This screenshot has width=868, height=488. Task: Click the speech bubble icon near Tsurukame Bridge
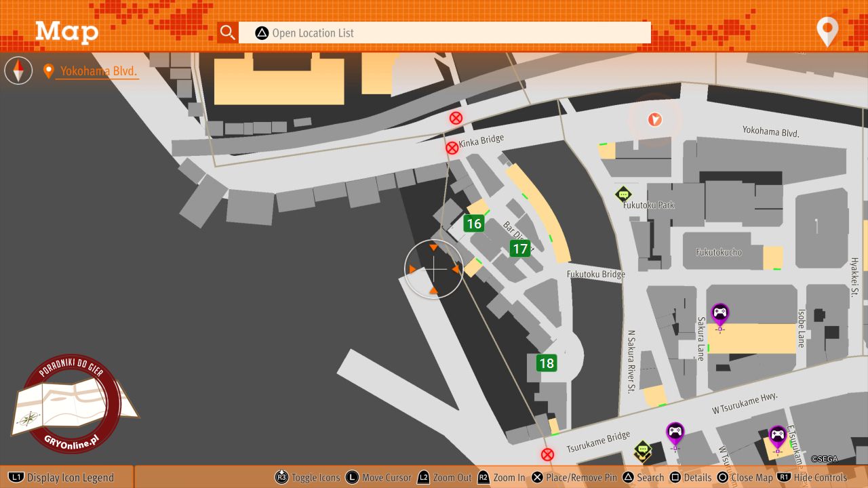coord(643,449)
